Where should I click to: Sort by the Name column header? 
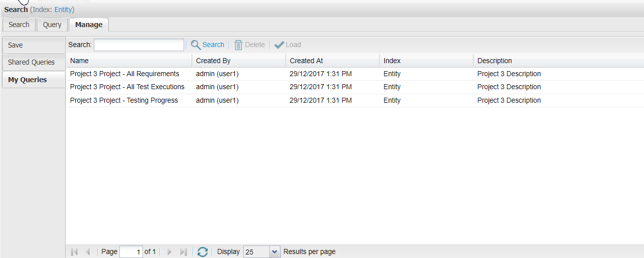coord(79,61)
